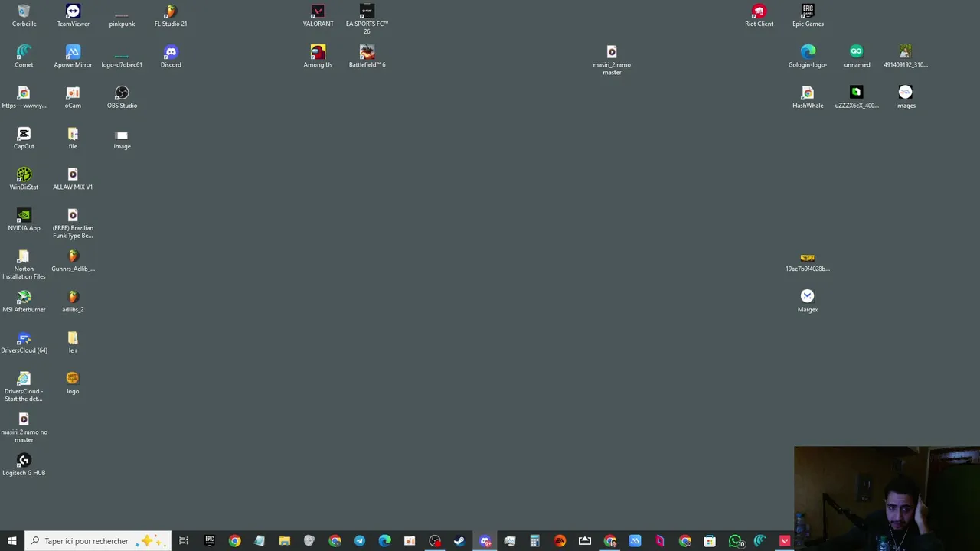Select the desktop item named file
The image size is (980, 551).
tap(73, 138)
